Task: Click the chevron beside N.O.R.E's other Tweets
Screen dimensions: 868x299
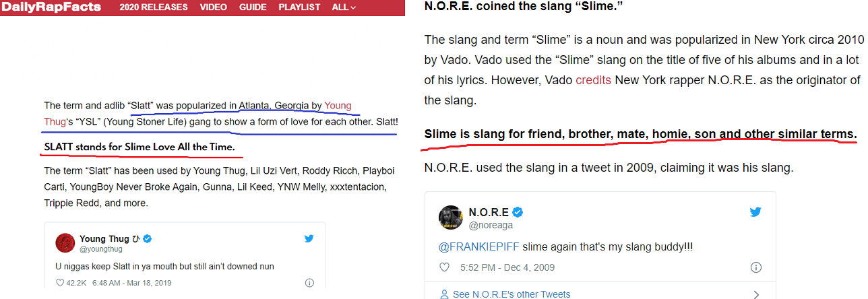Action: point(756,294)
